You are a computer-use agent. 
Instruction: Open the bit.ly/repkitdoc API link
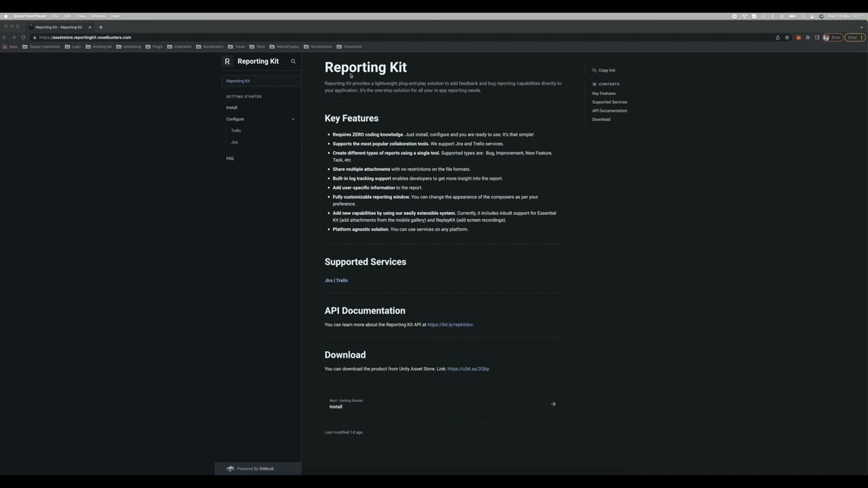click(450, 325)
